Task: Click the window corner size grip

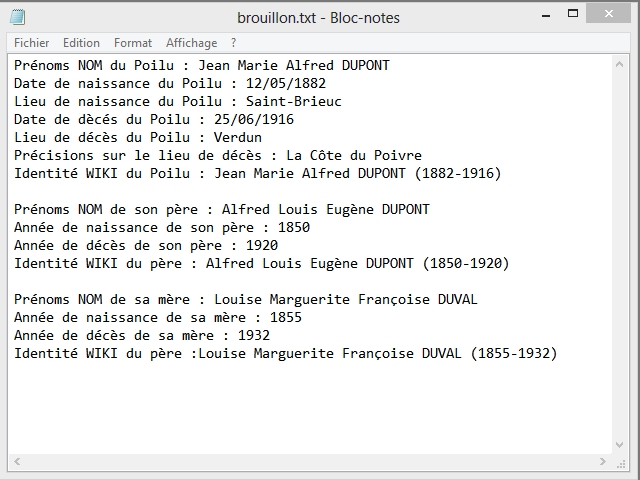Action: point(621,464)
